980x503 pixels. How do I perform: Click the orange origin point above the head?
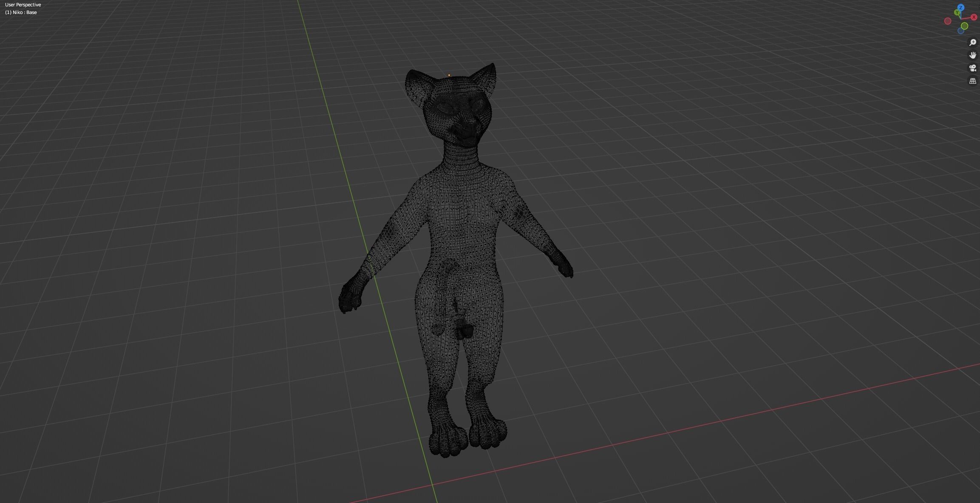pos(449,75)
